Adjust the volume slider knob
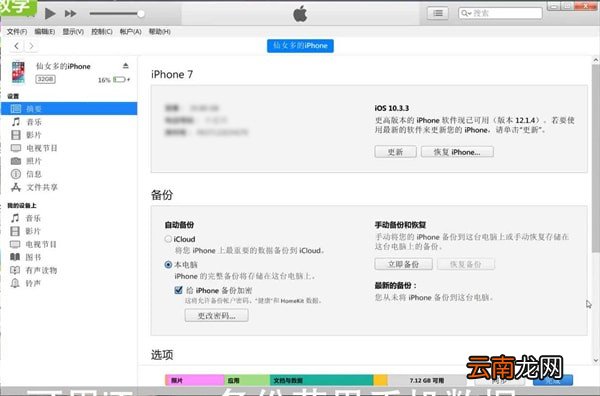 tap(141, 14)
